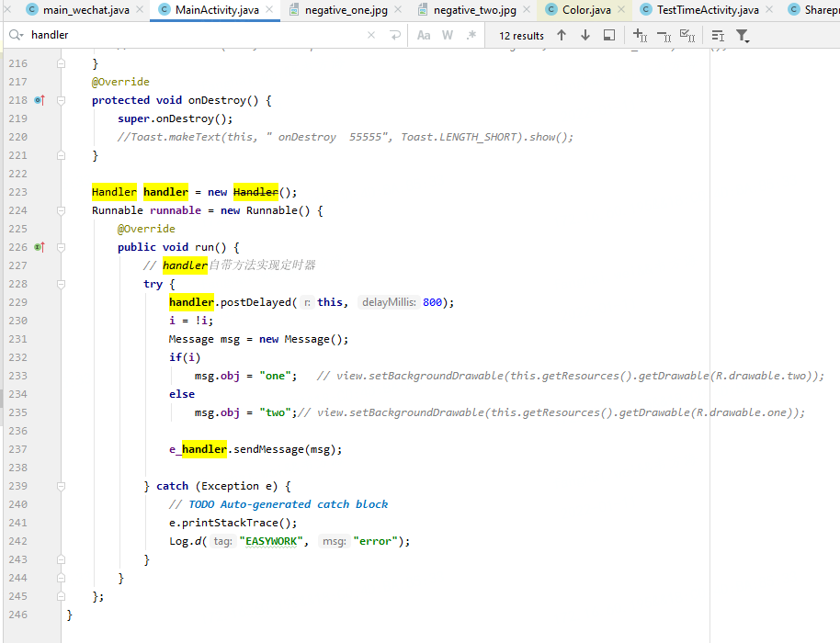Switch to TestTimeActivity.java tab
Viewport: 840px width, 643px height.
click(708, 9)
